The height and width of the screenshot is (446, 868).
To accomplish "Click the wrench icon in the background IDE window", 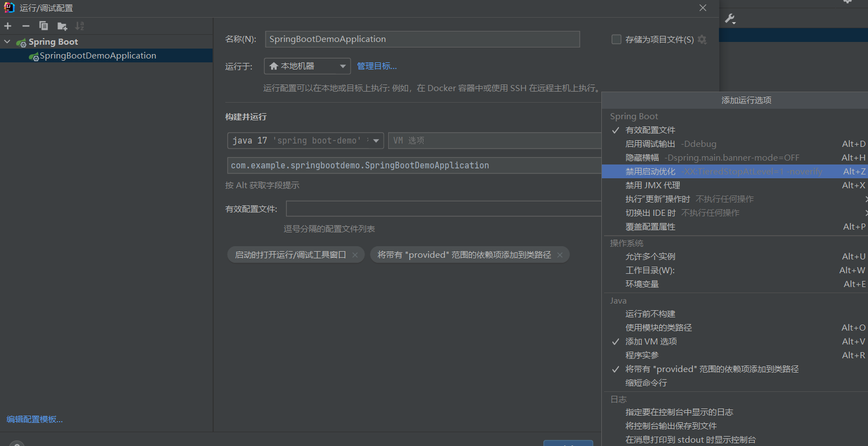I will pos(730,19).
